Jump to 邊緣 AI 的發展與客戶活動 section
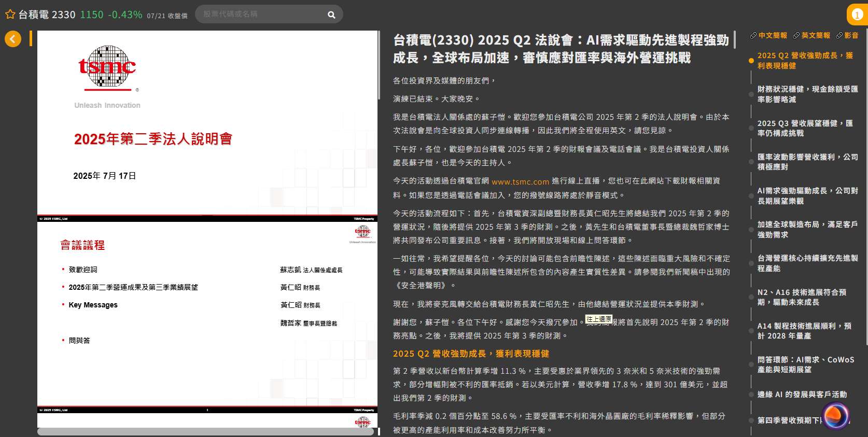Image resolution: width=868 pixels, height=437 pixels. (802, 394)
